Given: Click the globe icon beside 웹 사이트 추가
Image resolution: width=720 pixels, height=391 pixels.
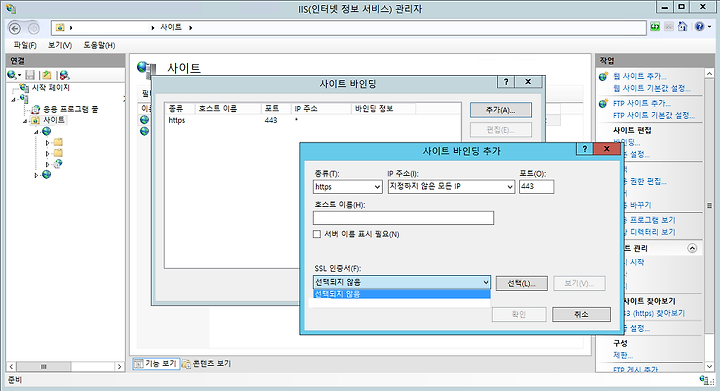Looking at the screenshot, I should click(x=603, y=76).
